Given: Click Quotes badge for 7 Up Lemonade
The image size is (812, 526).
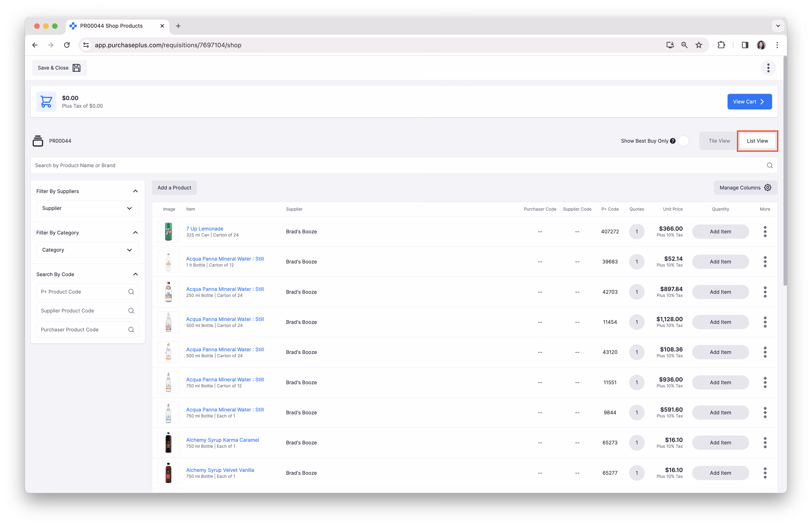Looking at the screenshot, I should (636, 232).
